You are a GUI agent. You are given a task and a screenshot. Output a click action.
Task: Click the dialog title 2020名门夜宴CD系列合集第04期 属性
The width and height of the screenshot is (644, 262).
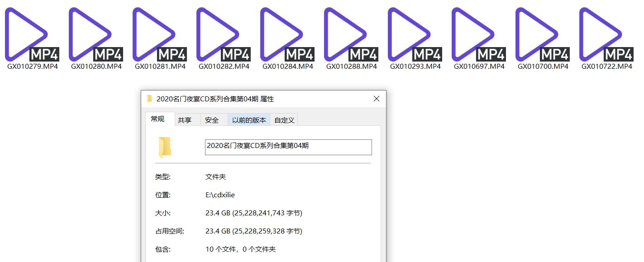click(x=215, y=99)
